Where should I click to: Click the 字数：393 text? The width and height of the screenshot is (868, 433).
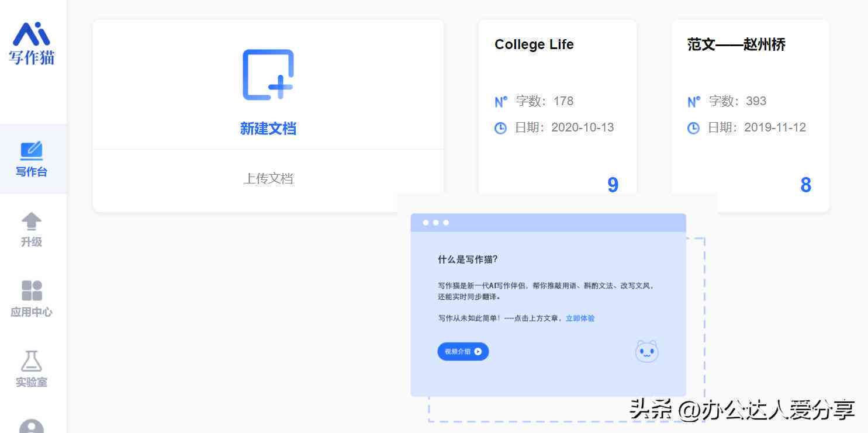[738, 101]
